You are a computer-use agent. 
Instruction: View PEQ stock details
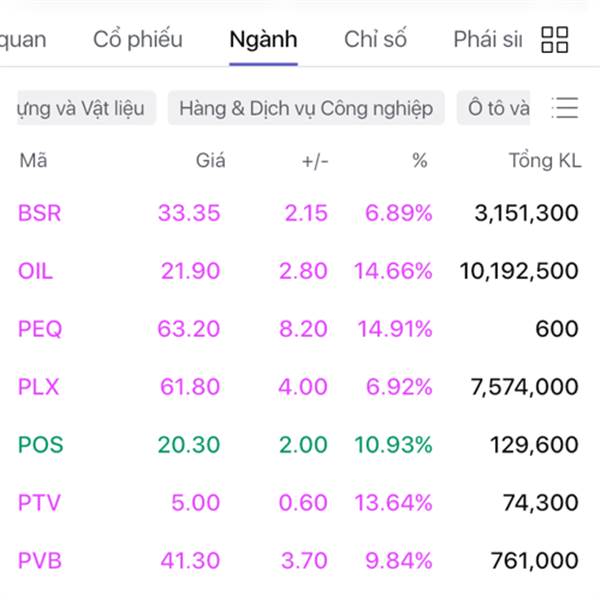40,329
